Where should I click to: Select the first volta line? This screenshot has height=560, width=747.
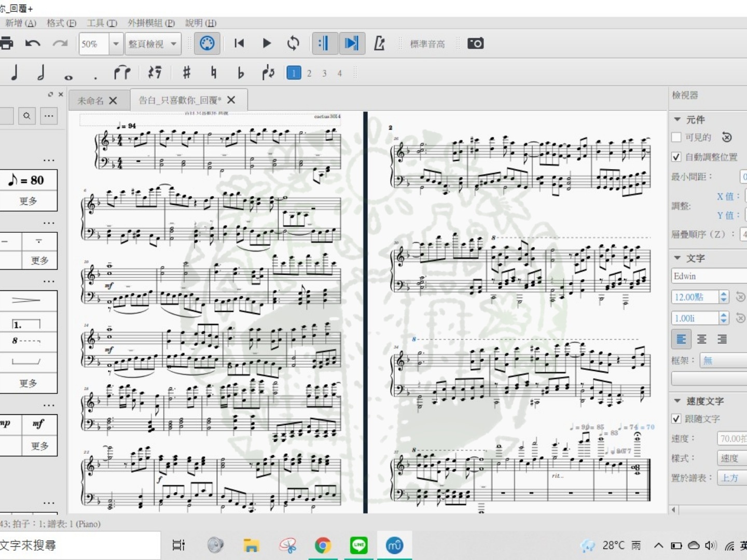(x=26, y=325)
